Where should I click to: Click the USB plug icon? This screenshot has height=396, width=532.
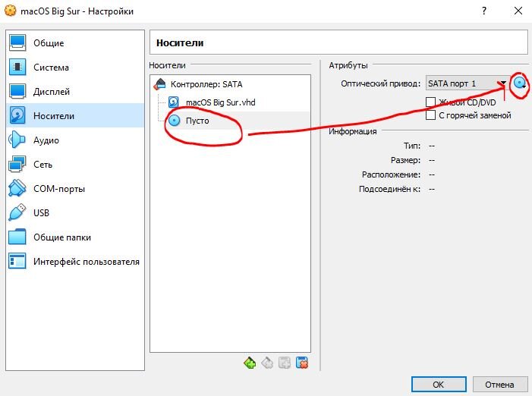17,212
